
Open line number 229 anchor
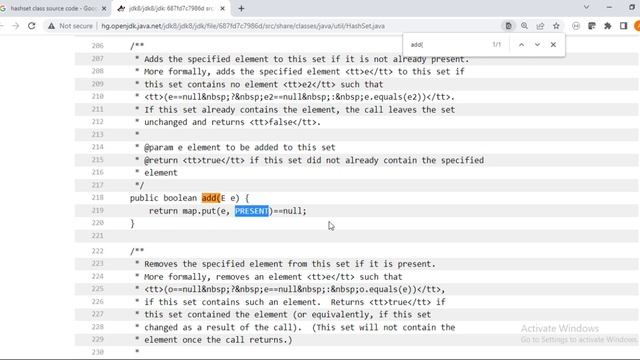pyautogui.click(x=98, y=340)
